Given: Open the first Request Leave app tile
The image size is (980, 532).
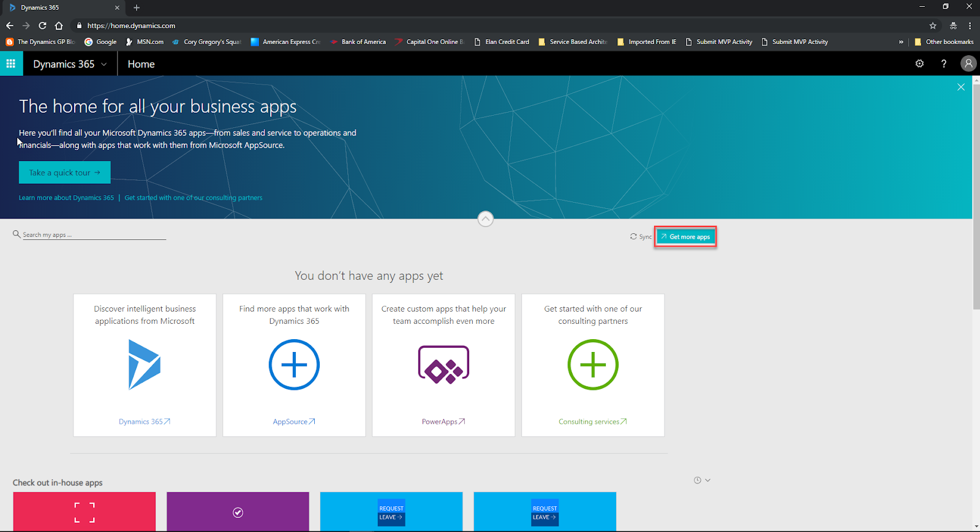Looking at the screenshot, I should click(x=391, y=512).
